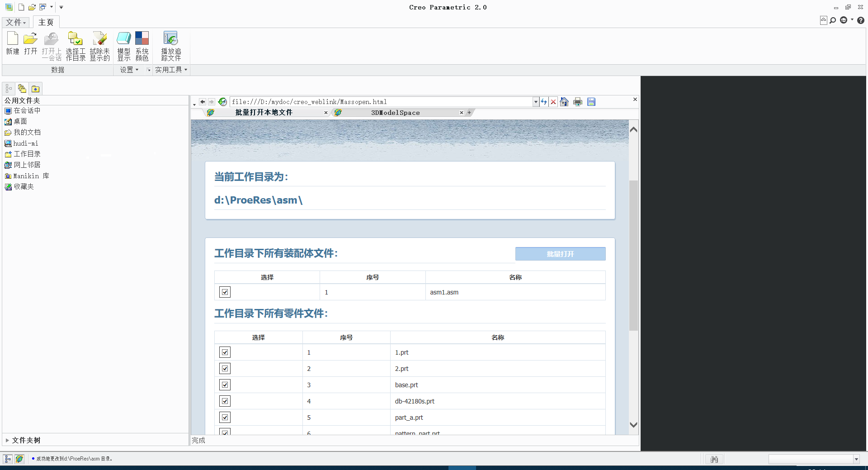Toggle the browser display icon in status bar

(x=19, y=459)
